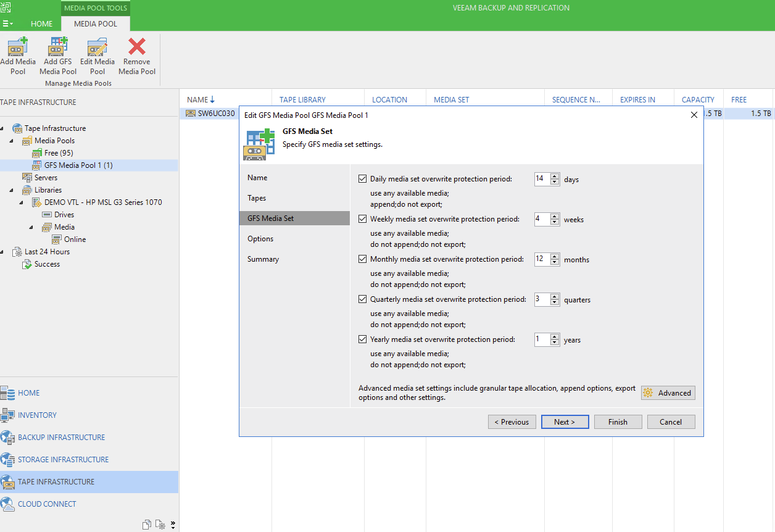Uncheck Quarterly media set overwrite protection
775x532 pixels.
point(363,299)
